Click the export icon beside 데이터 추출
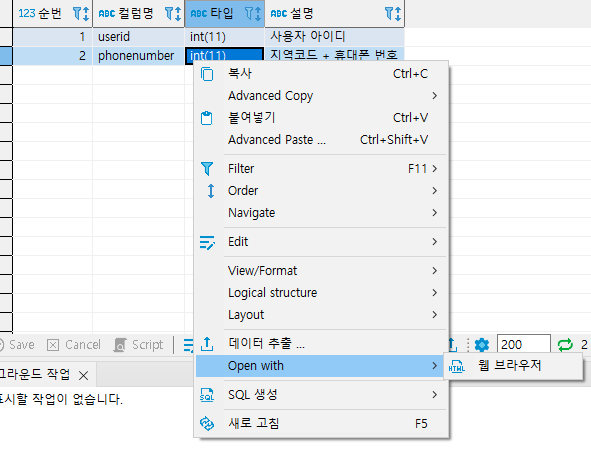 207,343
